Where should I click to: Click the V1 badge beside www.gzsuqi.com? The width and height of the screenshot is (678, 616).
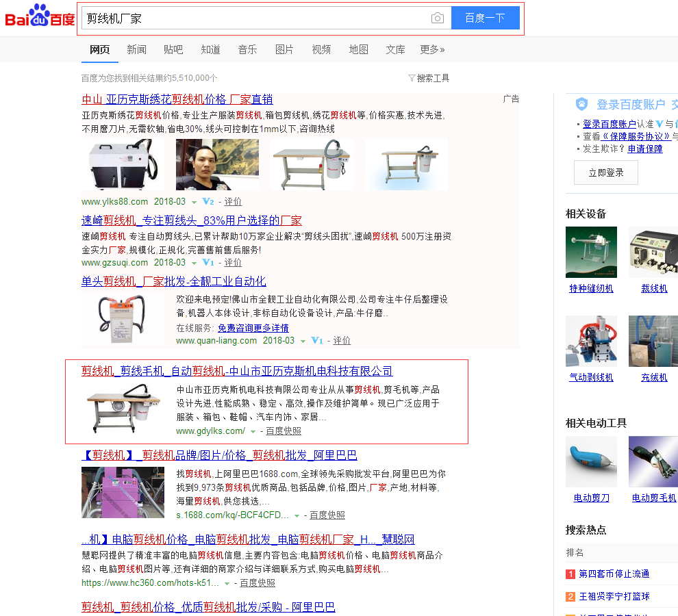208,263
